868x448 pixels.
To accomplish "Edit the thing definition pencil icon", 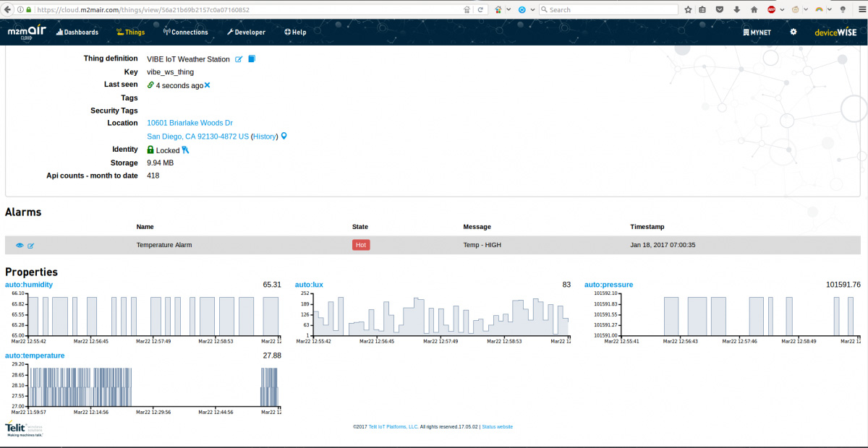I will (239, 59).
